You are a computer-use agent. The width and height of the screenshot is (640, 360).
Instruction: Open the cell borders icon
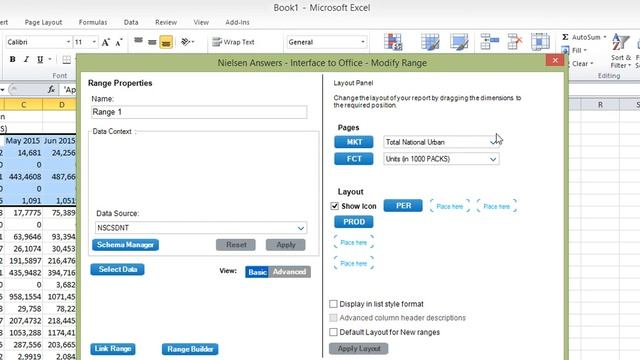tap(67, 60)
